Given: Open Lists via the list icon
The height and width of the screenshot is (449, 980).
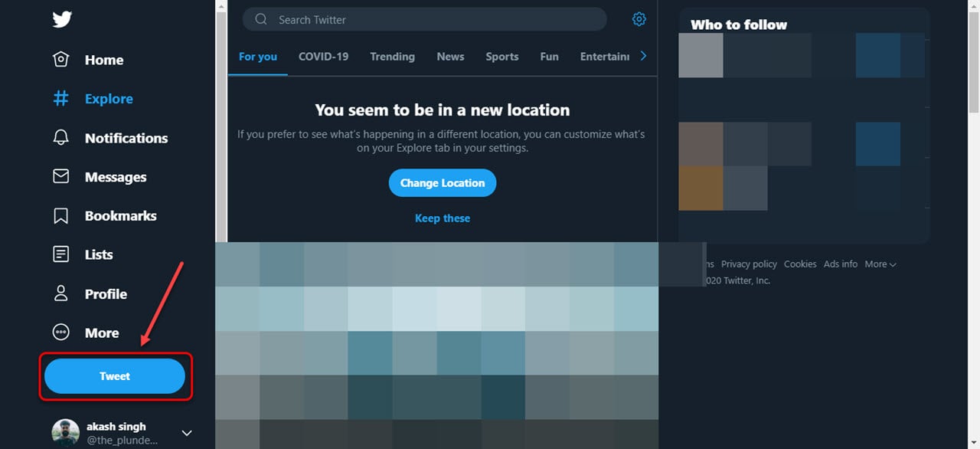Looking at the screenshot, I should [x=60, y=254].
